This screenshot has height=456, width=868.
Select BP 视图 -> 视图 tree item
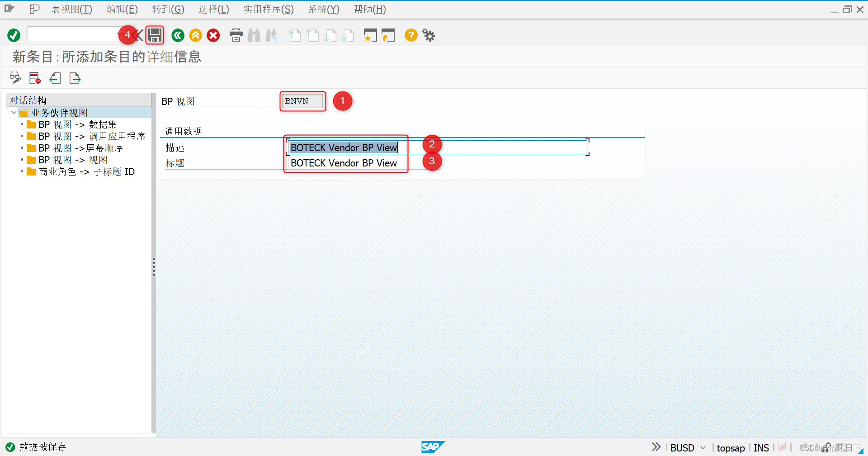coord(73,160)
